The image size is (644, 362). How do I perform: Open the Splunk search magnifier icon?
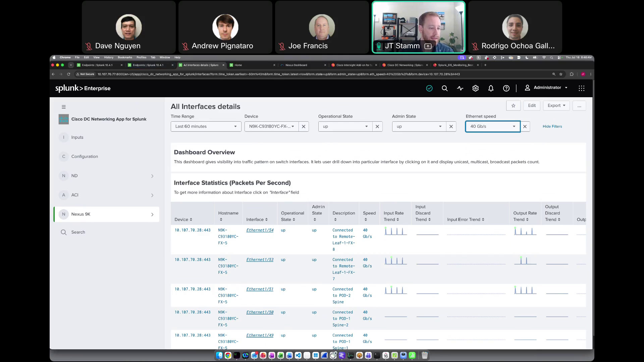445,88
